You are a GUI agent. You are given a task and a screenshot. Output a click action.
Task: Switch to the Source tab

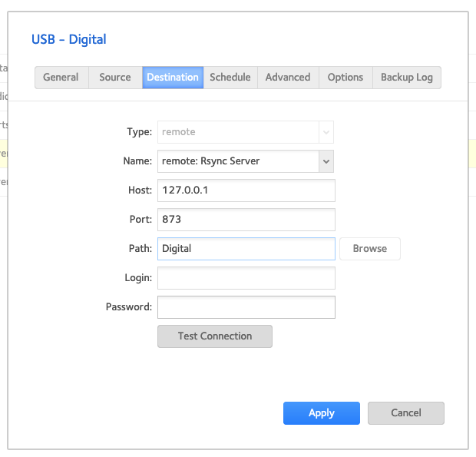(115, 78)
